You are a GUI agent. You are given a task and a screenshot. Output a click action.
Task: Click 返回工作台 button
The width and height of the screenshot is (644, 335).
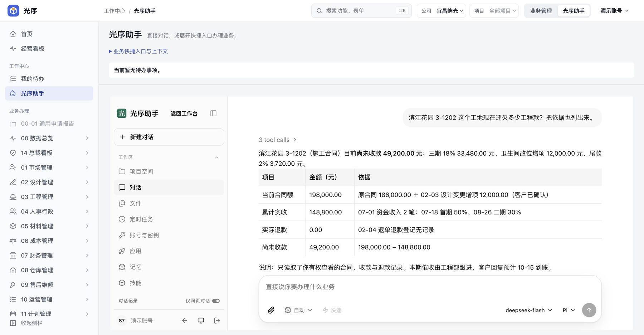[184, 113]
